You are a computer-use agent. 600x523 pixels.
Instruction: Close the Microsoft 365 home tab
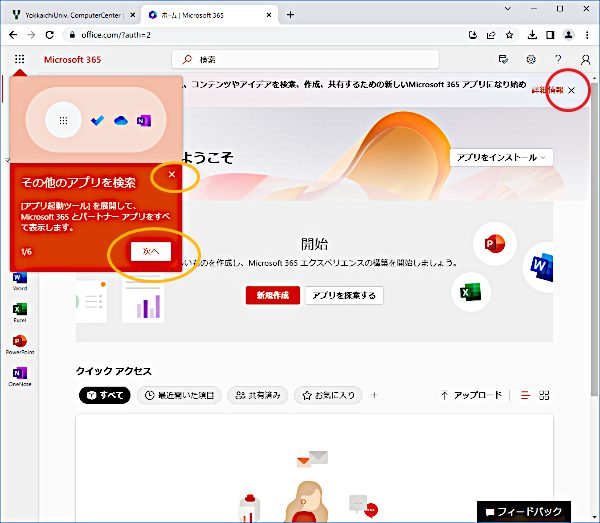269,15
